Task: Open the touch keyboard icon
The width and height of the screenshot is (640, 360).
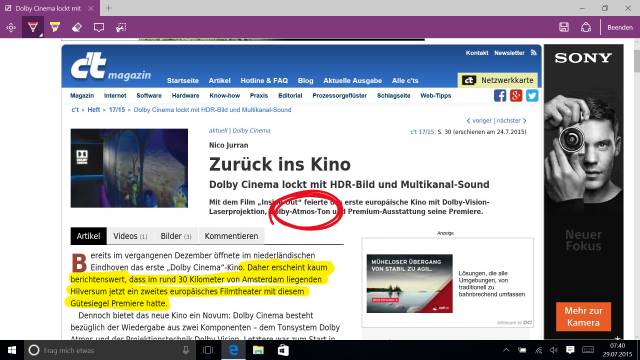Action: tap(588, 350)
